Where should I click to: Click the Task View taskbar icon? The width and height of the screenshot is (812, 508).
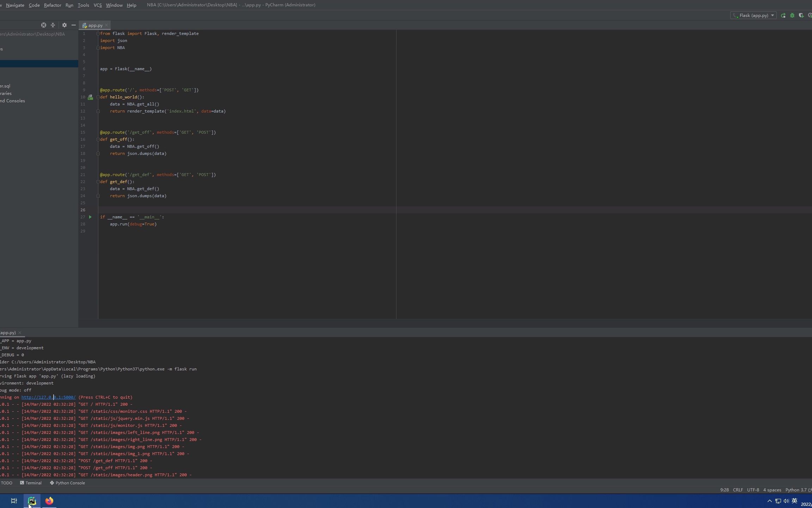[x=14, y=501]
